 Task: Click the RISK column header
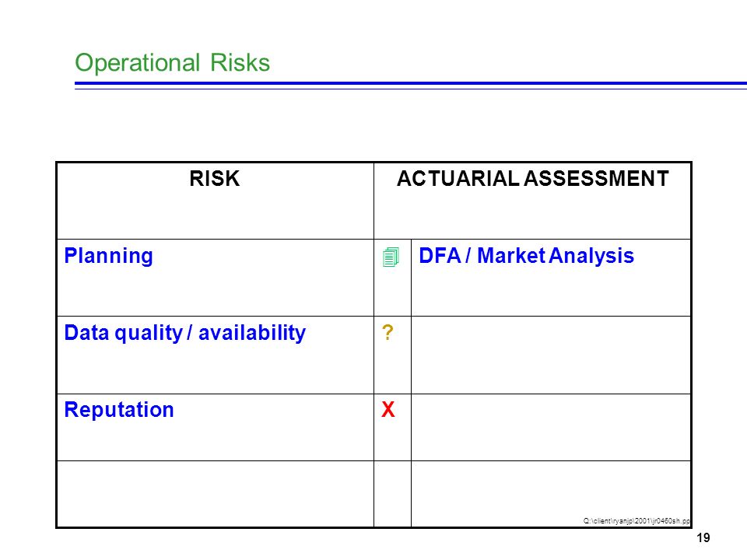(215, 179)
